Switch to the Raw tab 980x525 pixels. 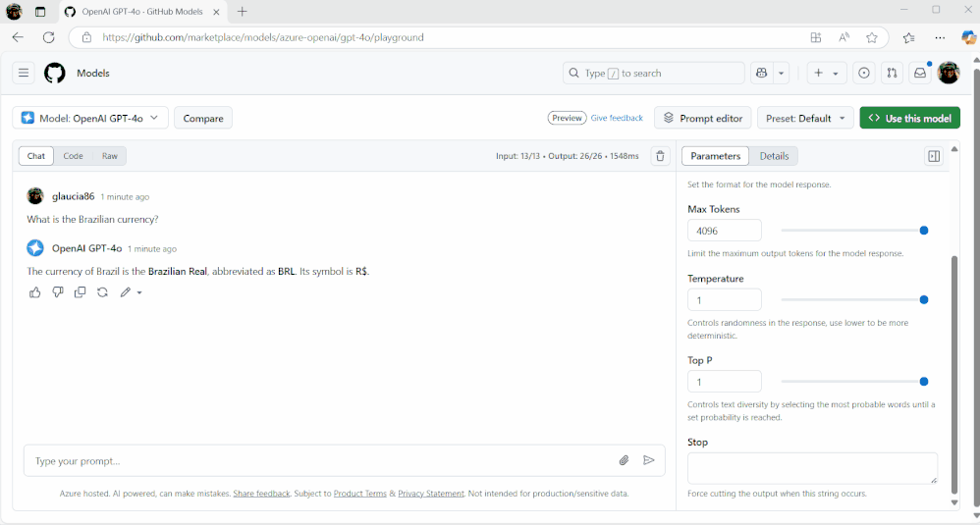click(109, 156)
